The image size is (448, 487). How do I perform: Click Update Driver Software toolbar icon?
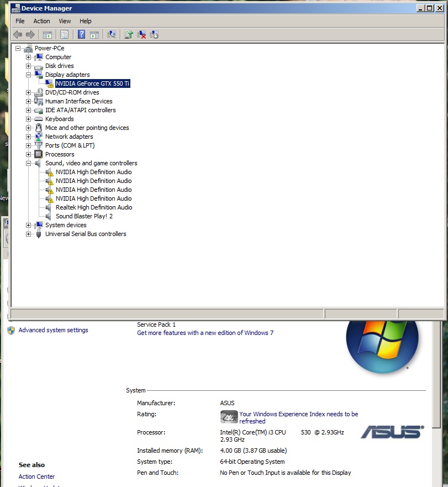point(129,34)
